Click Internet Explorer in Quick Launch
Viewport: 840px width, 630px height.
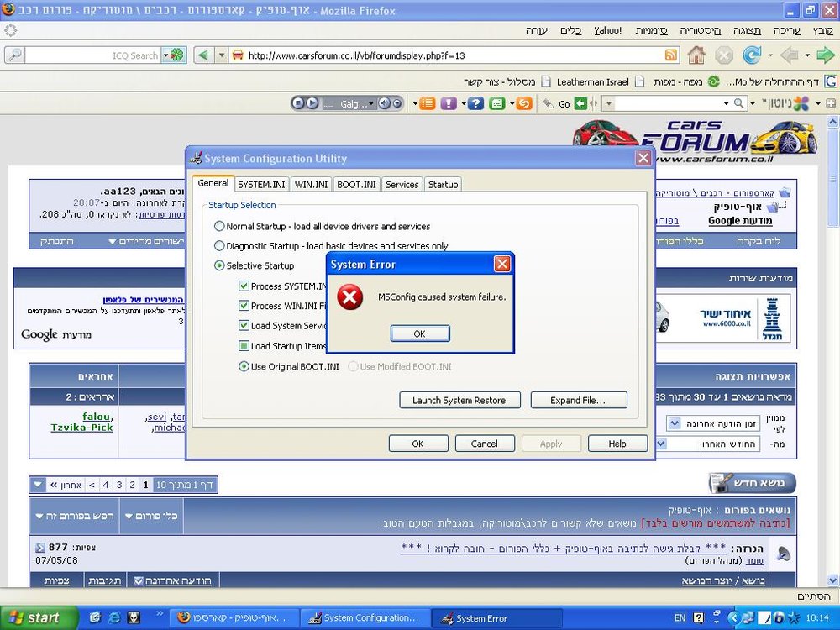114,617
